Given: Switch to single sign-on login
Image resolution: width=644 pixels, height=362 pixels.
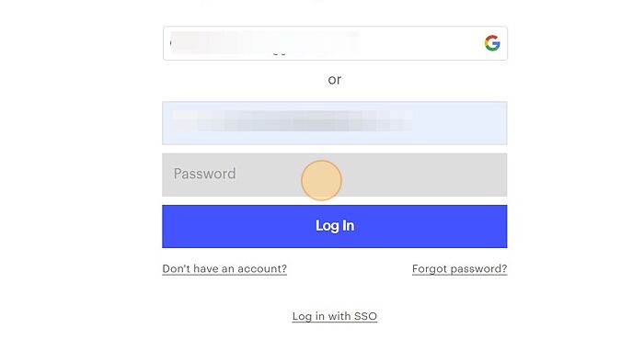Looking at the screenshot, I should [335, 316].
